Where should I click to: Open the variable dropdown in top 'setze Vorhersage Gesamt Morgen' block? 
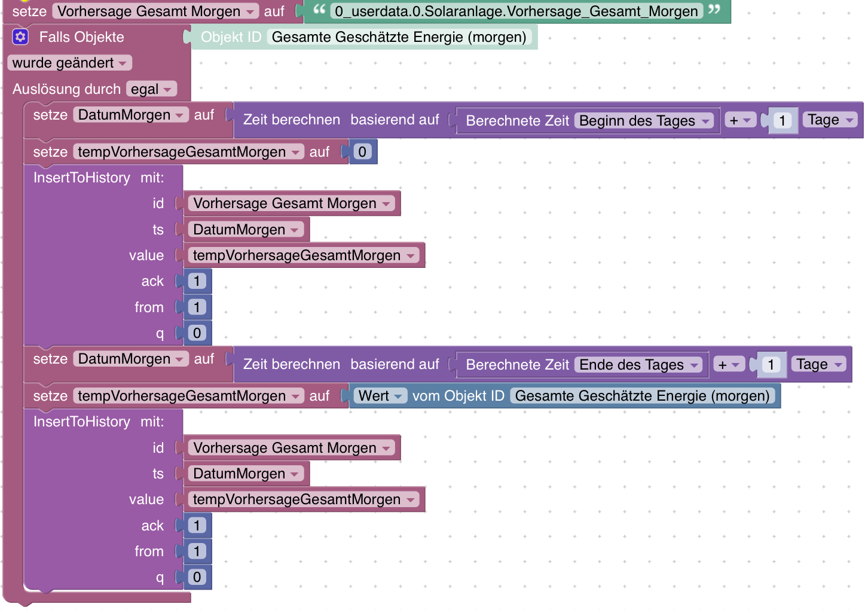[155, 11]
